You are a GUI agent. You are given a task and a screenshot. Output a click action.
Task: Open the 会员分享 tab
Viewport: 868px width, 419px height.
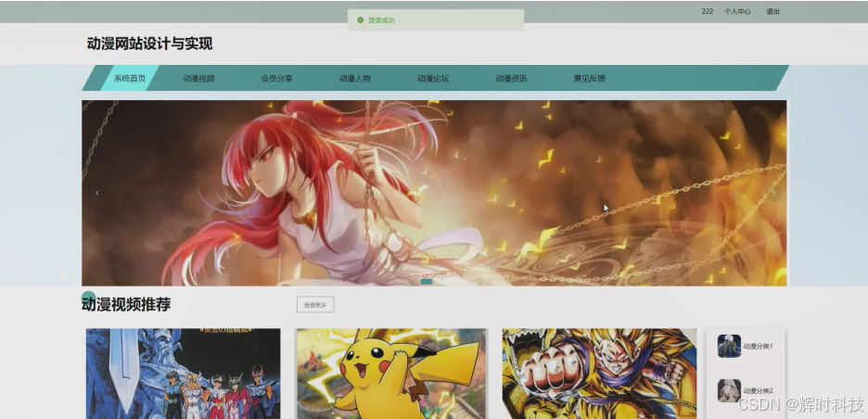click(x=276, y=79)
